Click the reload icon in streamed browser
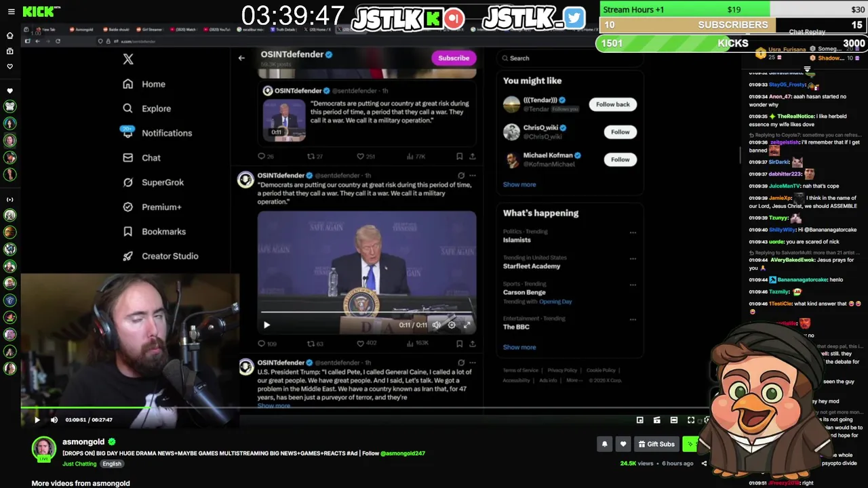 [58, 41]
